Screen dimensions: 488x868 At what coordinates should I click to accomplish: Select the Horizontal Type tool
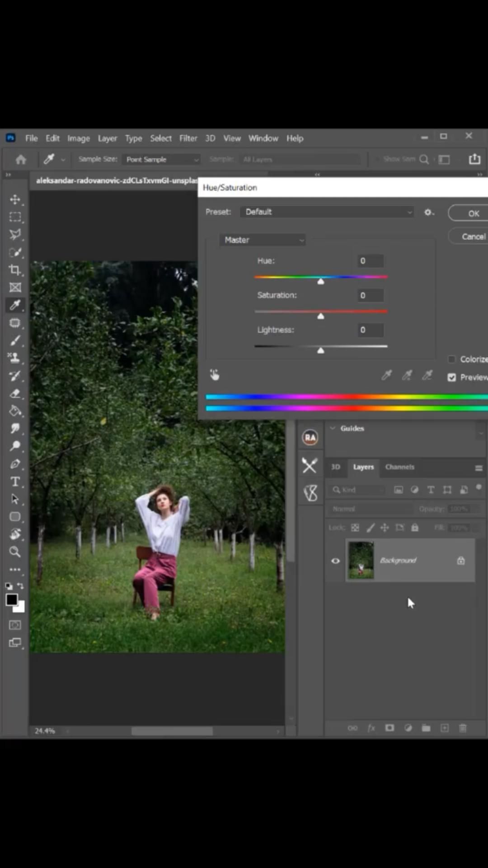pyautogui.click(x=15, y=481)
